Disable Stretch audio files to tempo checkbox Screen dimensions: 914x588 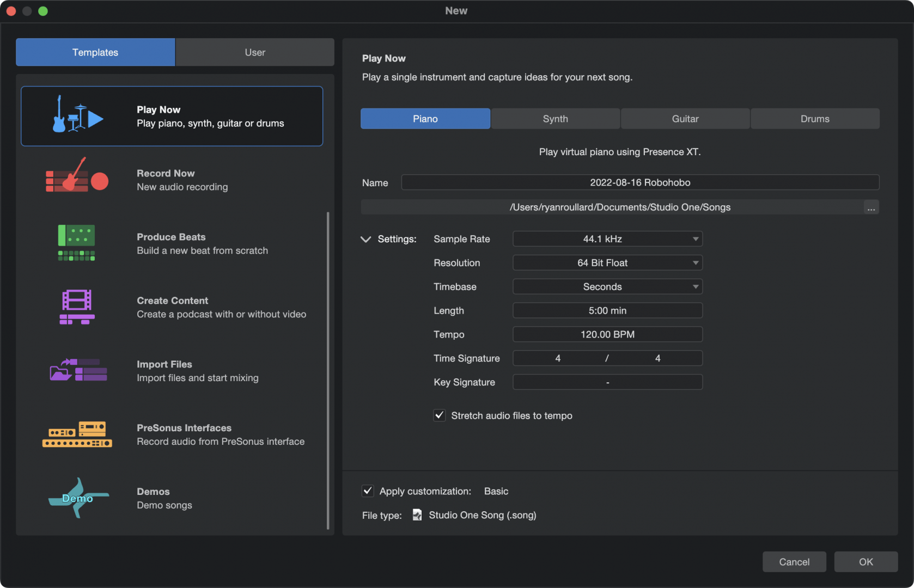440,415
